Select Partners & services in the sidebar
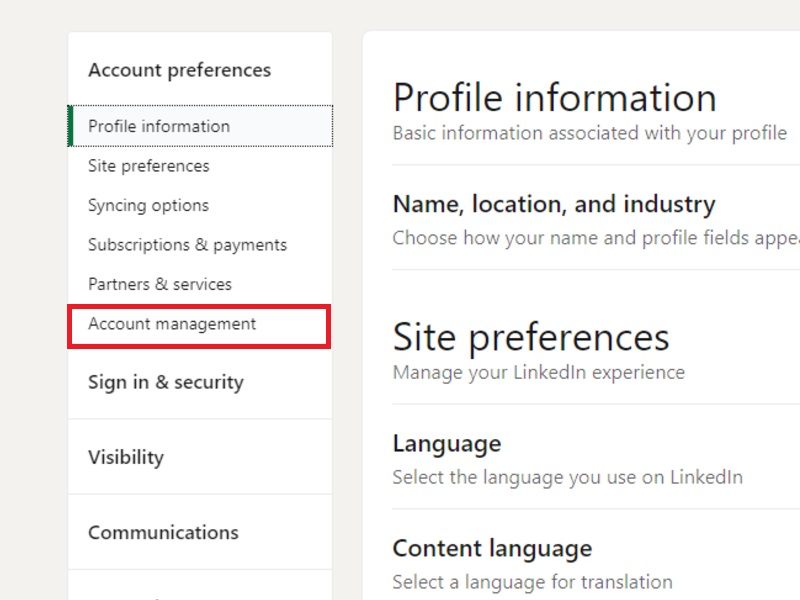The image size is (800, 600). (160, 284)
